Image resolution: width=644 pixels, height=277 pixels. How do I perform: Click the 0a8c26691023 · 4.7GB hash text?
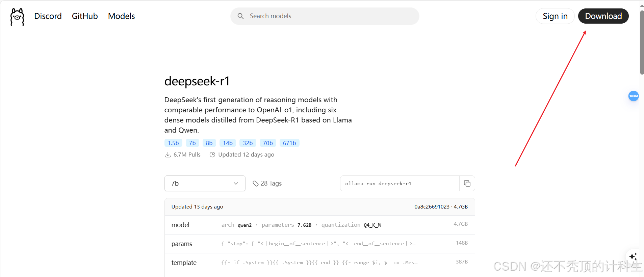pyautogui.click(x=441, y=207)
